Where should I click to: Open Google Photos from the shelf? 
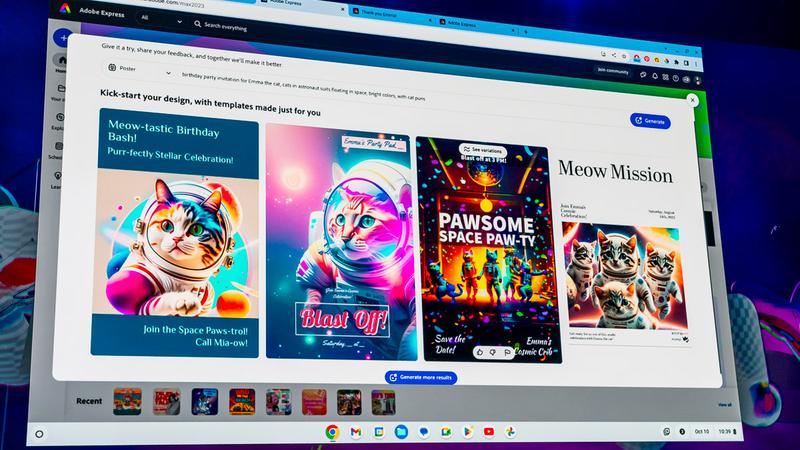(x=510, y=432)
